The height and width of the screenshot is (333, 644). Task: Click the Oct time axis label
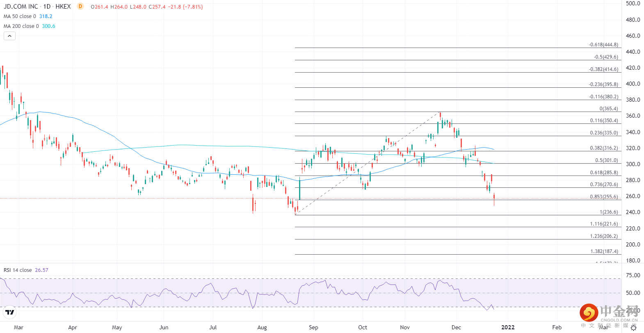click(363, 327)
